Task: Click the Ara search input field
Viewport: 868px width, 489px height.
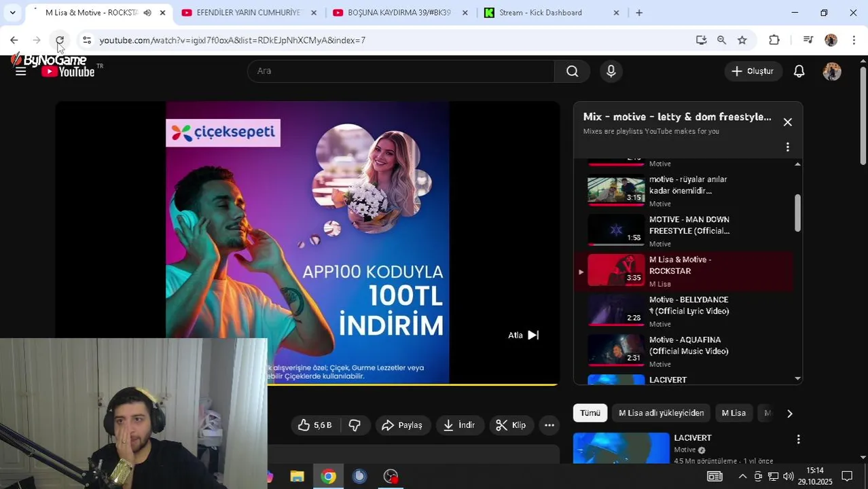Action: point(401,71)
